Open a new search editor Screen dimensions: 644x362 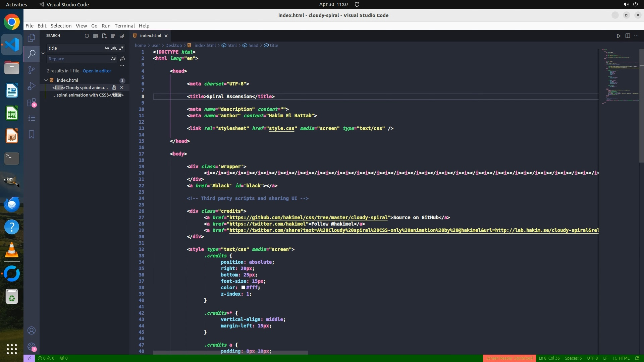tap(104, 36)
